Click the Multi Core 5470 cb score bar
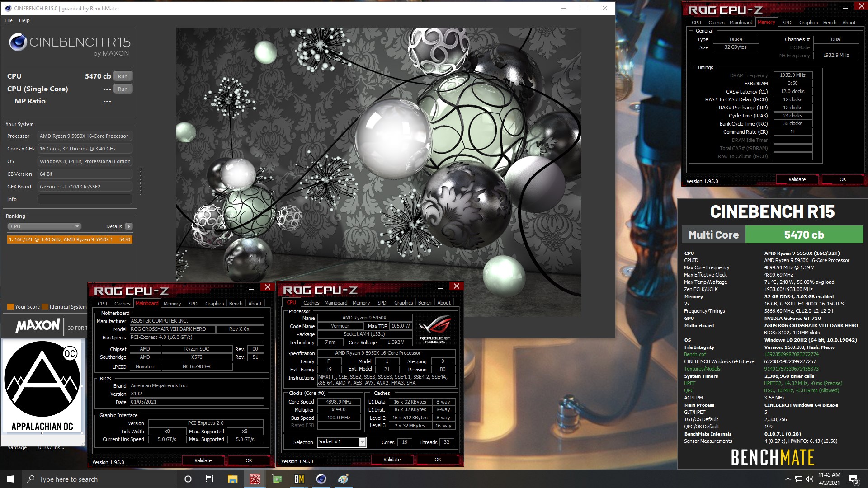Screen dimensions: 868x488 [773, 235]
